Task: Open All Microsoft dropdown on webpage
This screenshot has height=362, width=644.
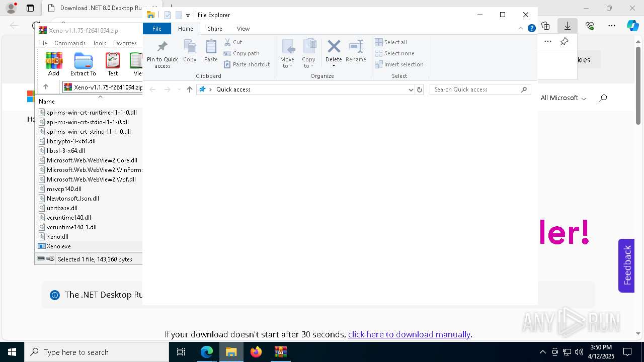Action: tap(563, 98)
